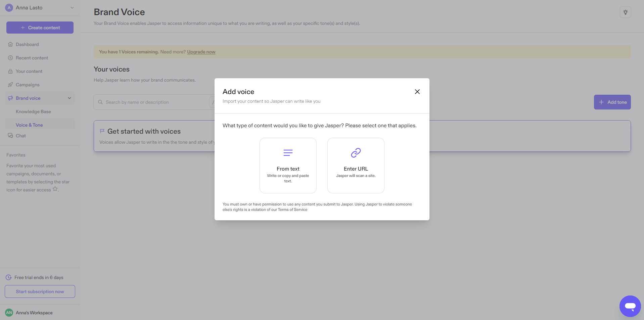Click the Free trial ends in 6 days text
This screenshot has width=644, height=320.
pyautogui.click(x=39, y=277)
